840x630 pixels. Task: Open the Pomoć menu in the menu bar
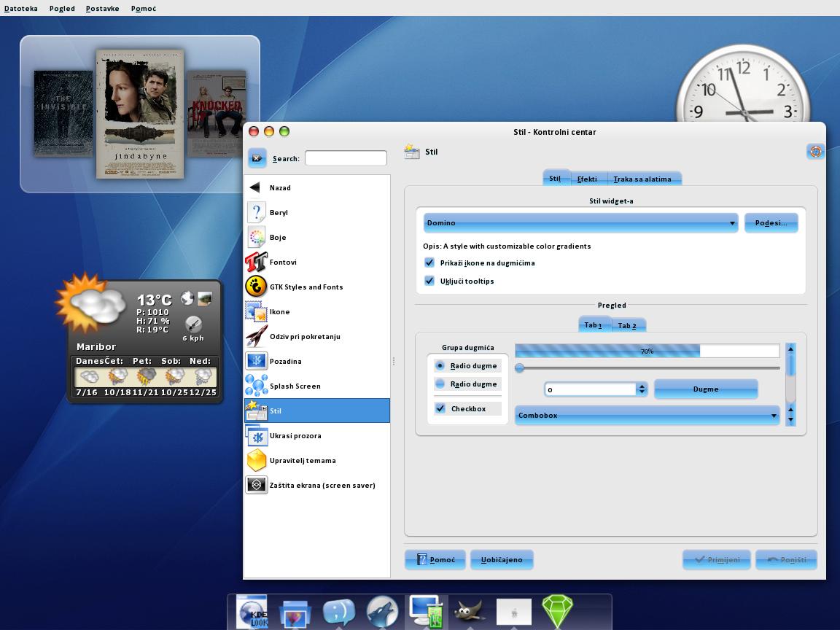click(144, 9)
